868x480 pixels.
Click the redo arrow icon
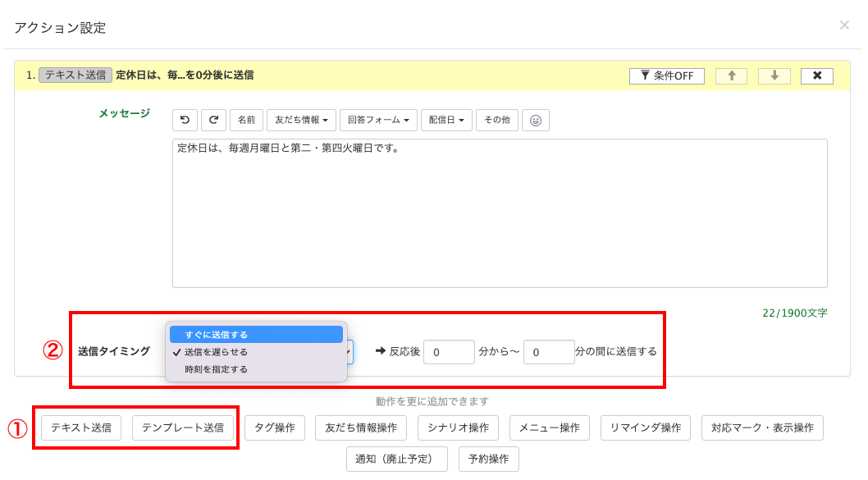[213, 120]
